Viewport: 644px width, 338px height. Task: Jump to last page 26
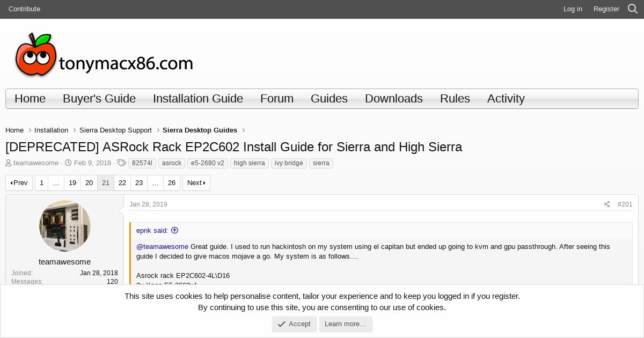coord(172,183)
